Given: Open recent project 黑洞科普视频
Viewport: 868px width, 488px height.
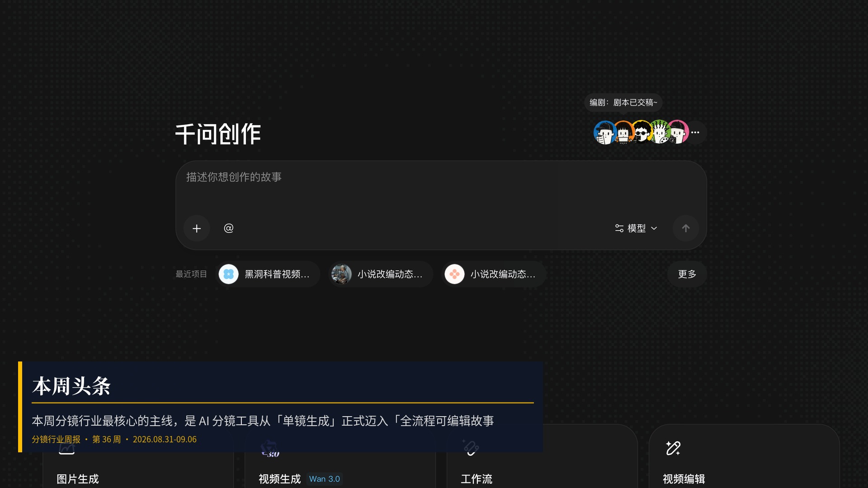Looking at the screenshot, I should click(268, 274).
